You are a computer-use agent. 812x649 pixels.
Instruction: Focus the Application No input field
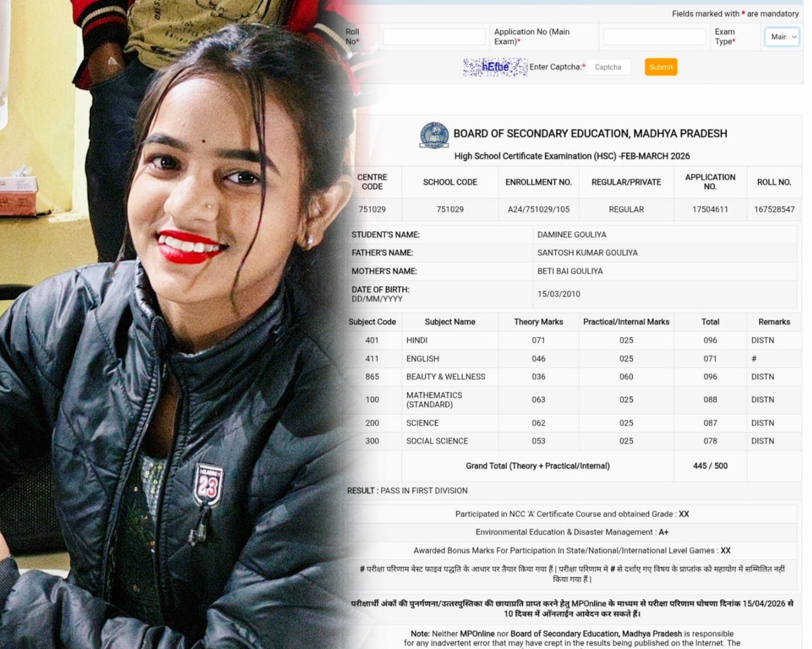tap(654, 37)
